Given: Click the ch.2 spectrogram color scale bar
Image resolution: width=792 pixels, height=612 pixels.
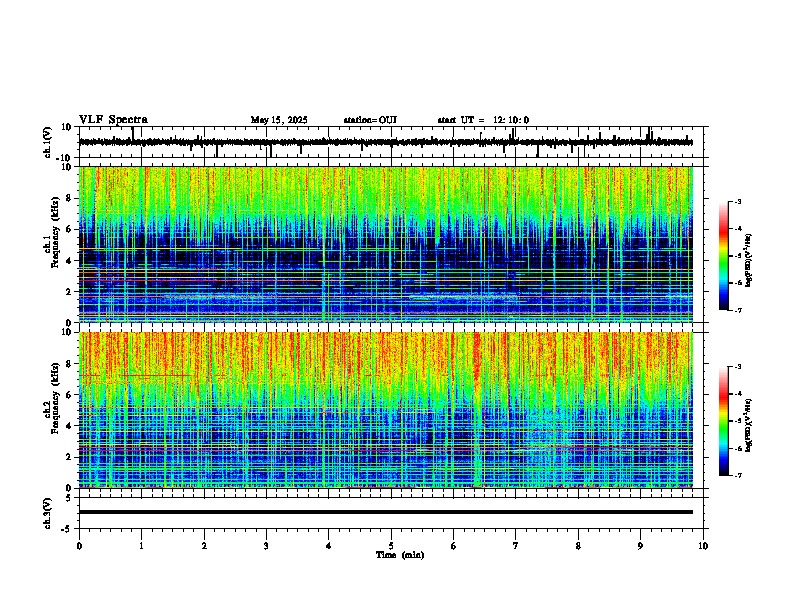Looking at the screenshot, I should pyautogui.click(x=724, y=421).
